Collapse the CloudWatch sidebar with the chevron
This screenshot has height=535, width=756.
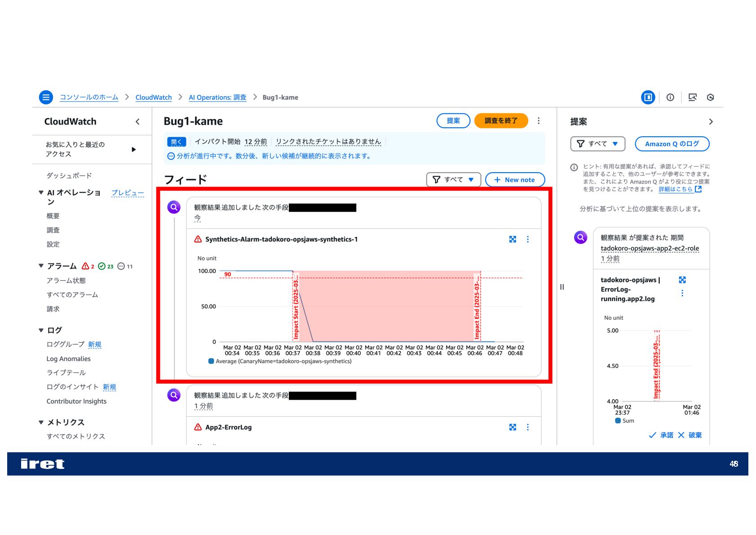pos(137,121)
